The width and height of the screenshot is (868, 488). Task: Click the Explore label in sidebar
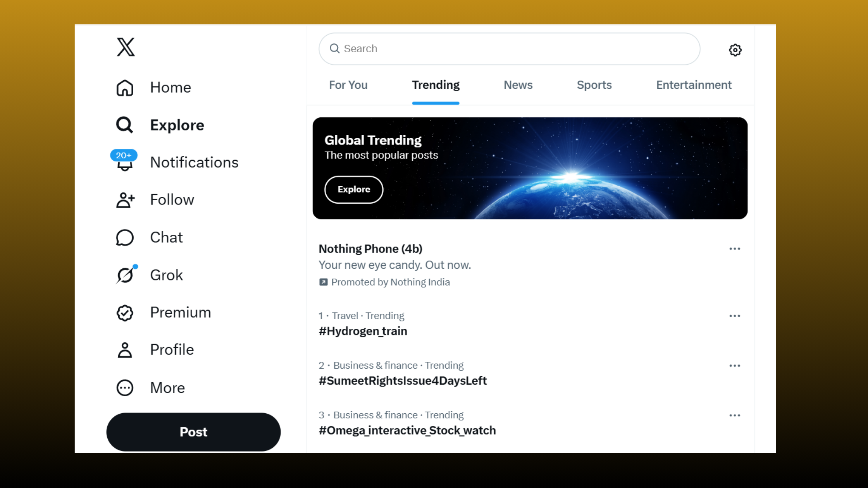coord(177,125)
